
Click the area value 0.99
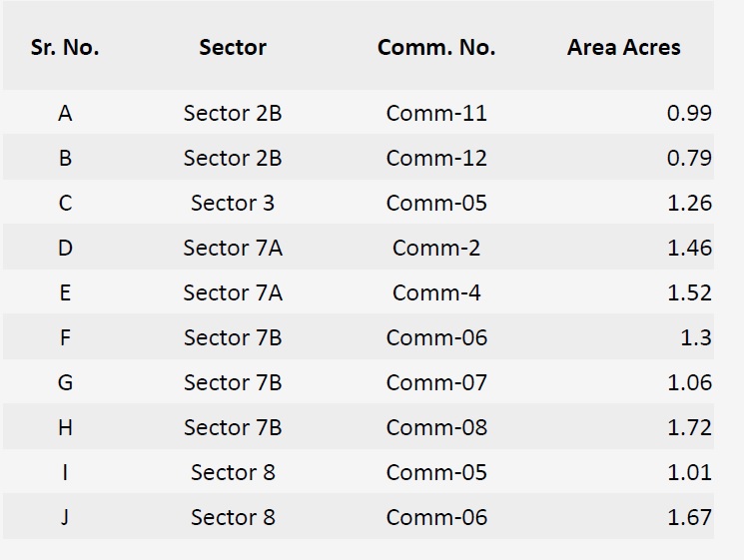pyautogui.click(x=689, y=113)
